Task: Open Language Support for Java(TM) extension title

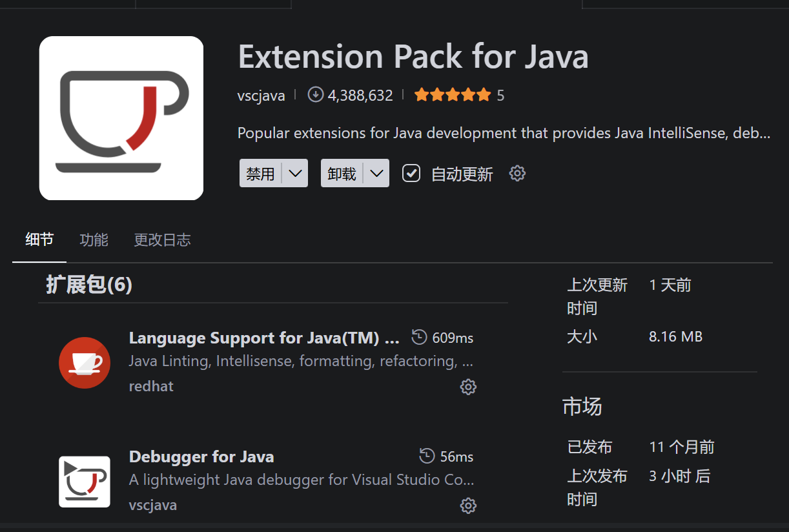Action: (264, 338)
